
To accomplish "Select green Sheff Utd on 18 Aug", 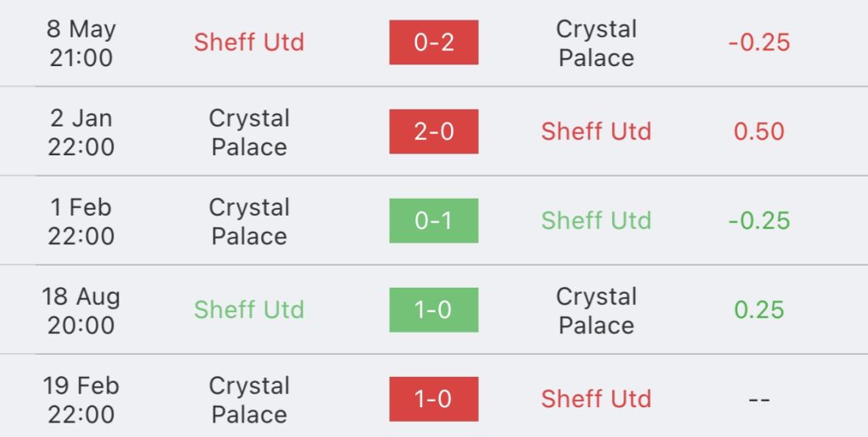I will (249, 310).
